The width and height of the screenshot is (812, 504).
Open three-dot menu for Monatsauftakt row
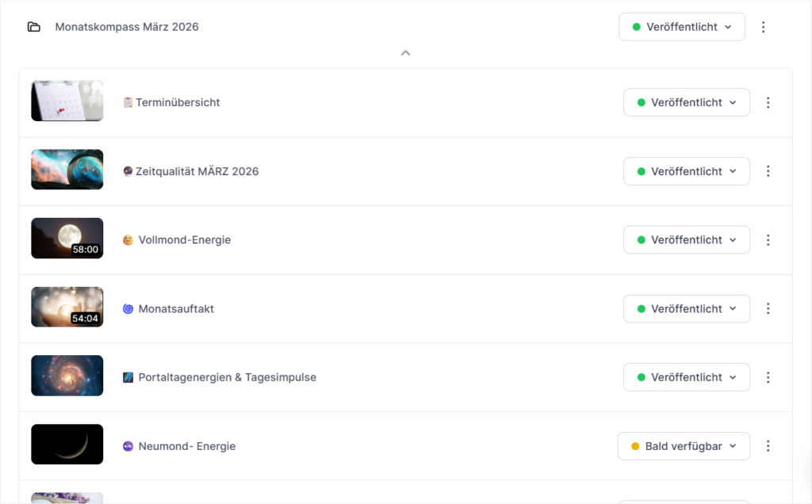pos(767,308)
